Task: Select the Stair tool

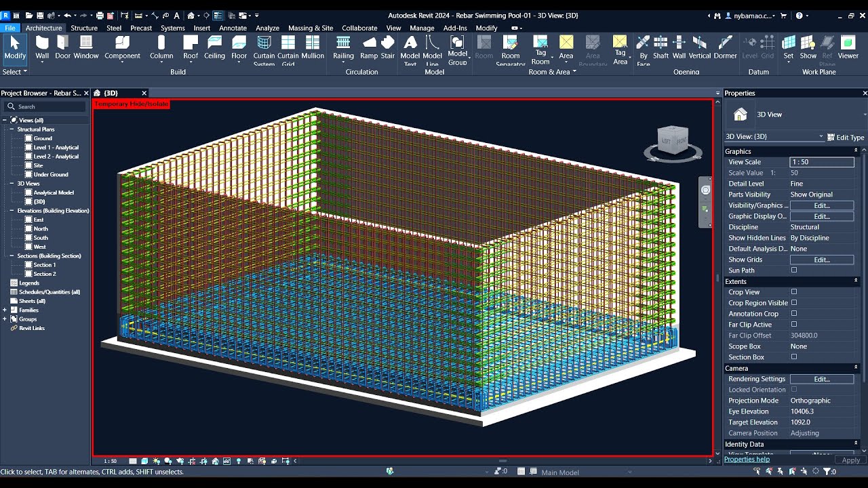Action: (x=388, y=47)
